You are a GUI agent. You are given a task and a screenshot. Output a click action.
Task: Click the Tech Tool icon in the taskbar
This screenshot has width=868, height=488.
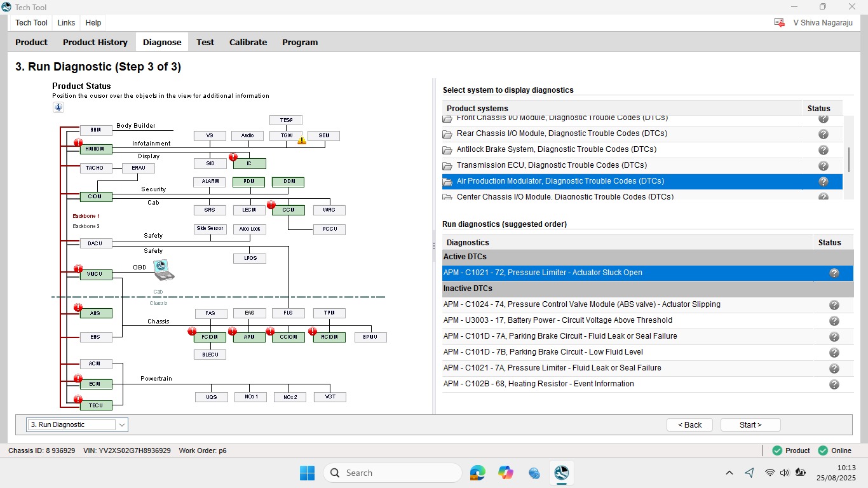(x=561, y=473)
